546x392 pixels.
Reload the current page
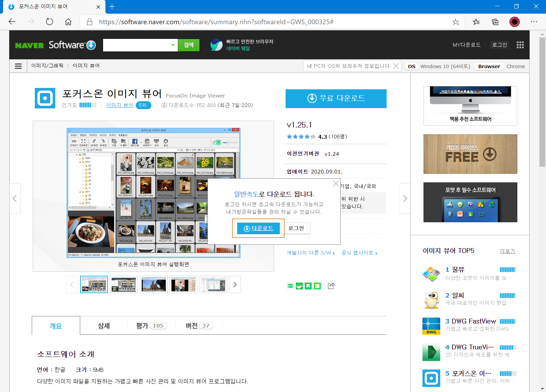[x=49, y=22]
